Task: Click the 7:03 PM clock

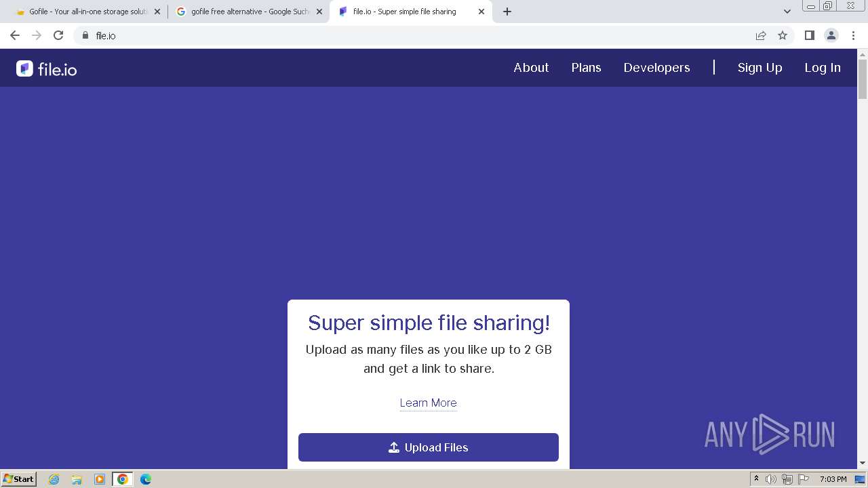Action: pyautogui.click(x=833, y=479)
